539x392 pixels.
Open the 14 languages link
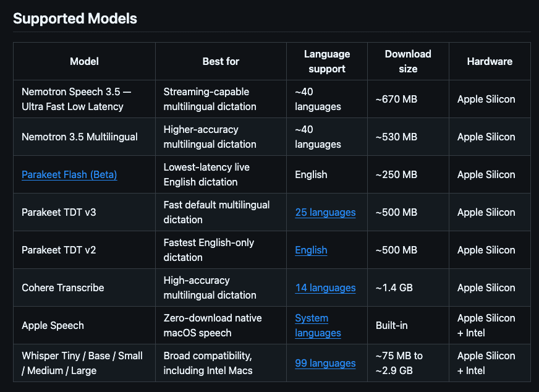click(x=325, y=288)
